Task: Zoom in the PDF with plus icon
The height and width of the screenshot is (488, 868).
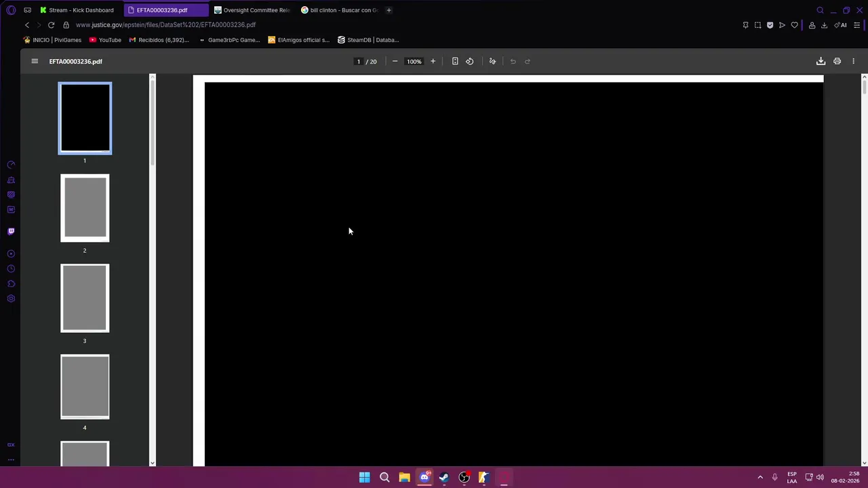Action: 433,61
